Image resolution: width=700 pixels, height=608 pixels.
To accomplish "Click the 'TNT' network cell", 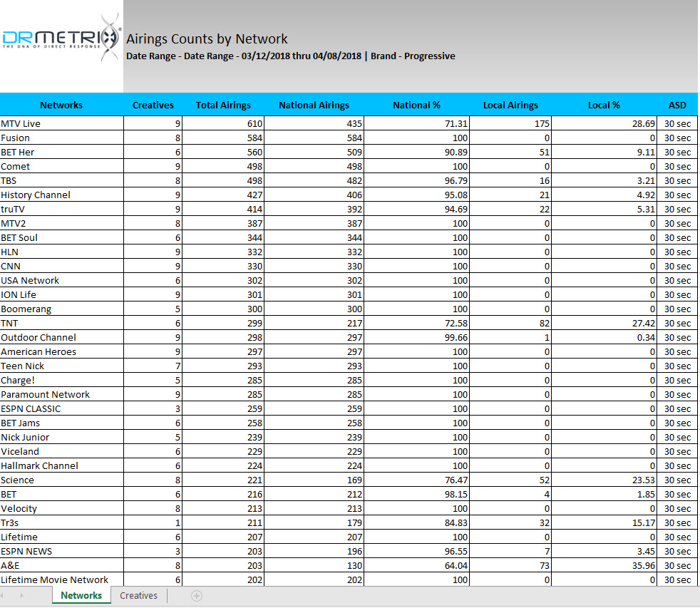I will point(61,324).
